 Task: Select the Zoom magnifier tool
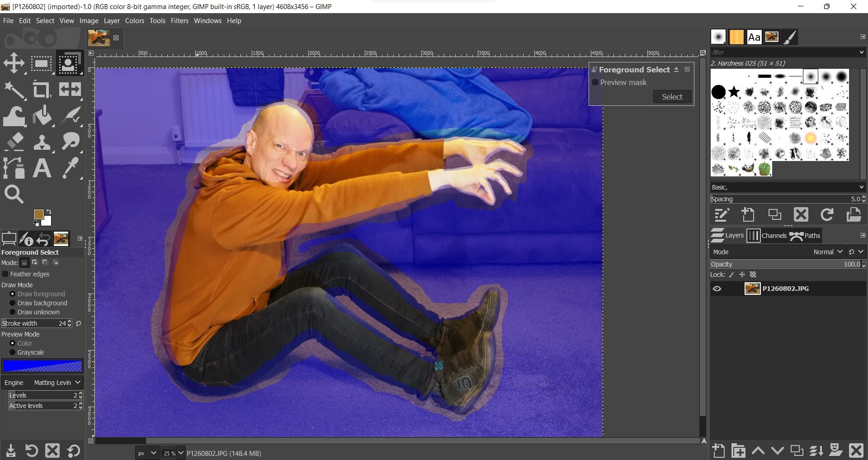click(x=14, y=194)
